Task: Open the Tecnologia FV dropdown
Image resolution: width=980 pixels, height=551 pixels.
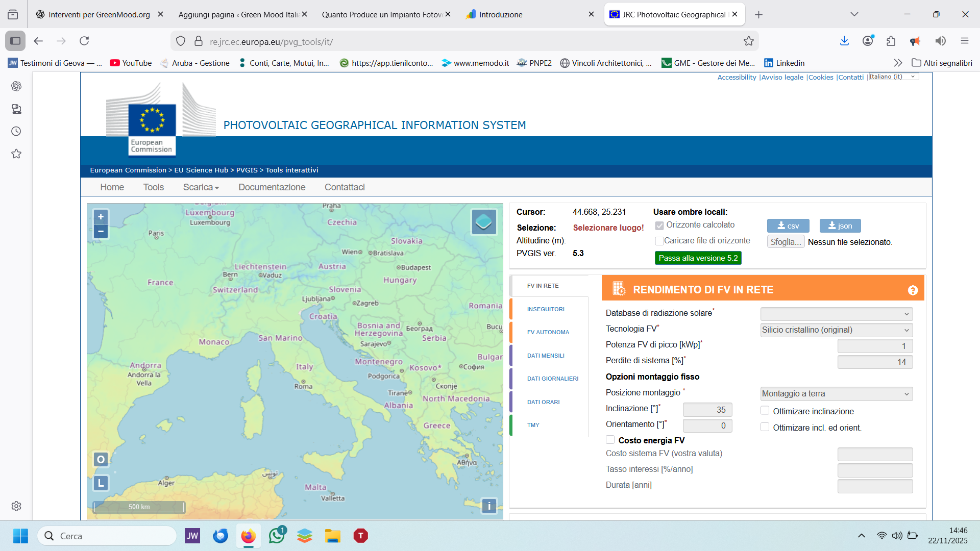Action: click(836, 330)
